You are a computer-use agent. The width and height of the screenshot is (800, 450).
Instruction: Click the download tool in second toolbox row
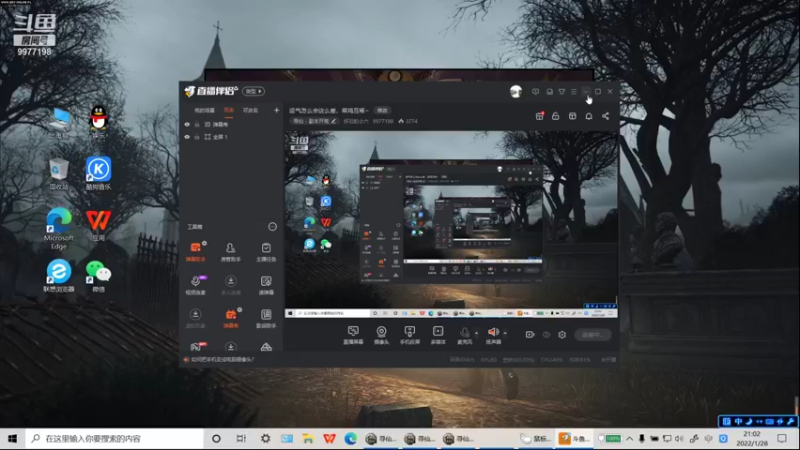231,285
